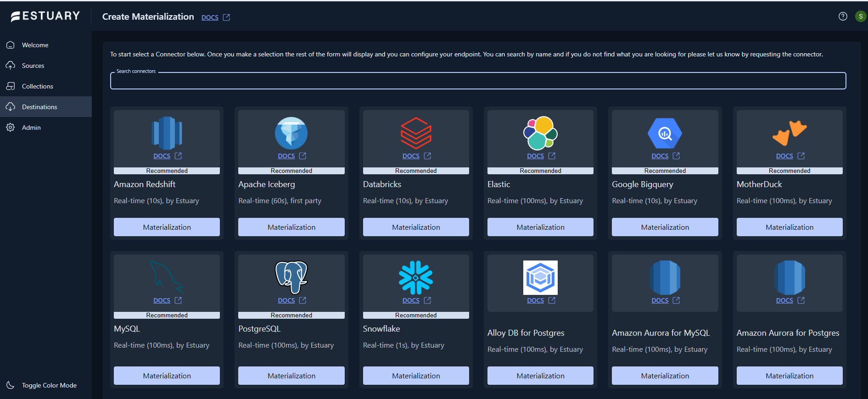Click the moon icon for color mode

(x=11, y=385)
